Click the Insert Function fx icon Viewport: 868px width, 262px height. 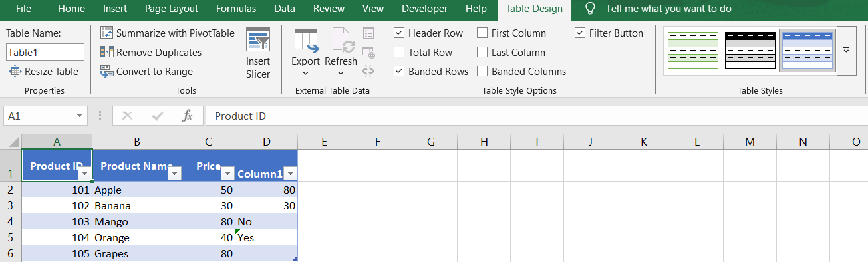click(188, 116)
